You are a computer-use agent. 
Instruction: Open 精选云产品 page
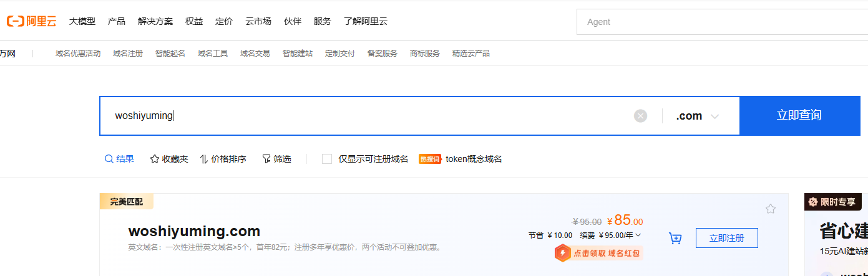[x=471, y=54]
